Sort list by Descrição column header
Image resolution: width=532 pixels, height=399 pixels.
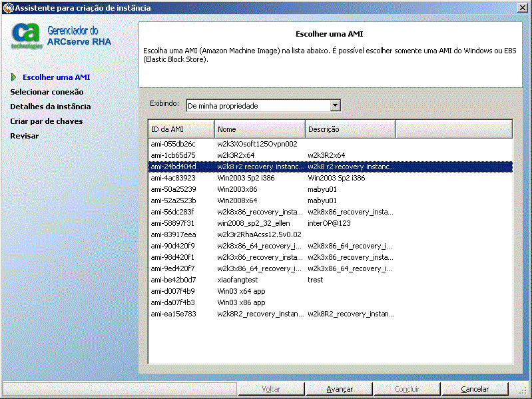tap(350, 129)
